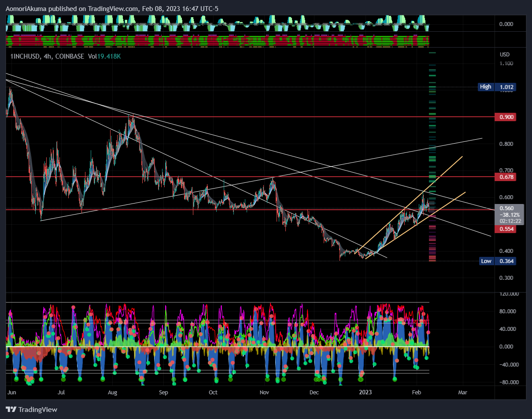This screenshot has width=532, height=419.
Task: Click the Feb label on time axis
Action: [416, 392]
